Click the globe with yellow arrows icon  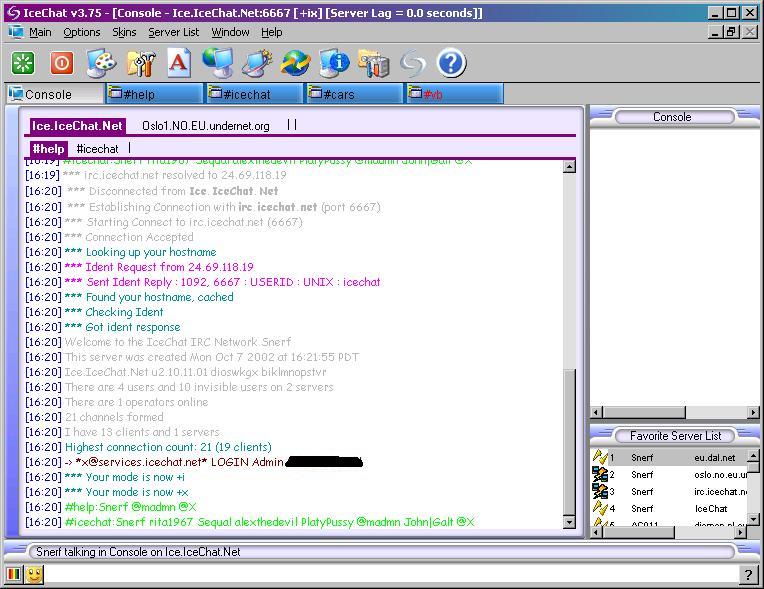[x=295, y=63]
